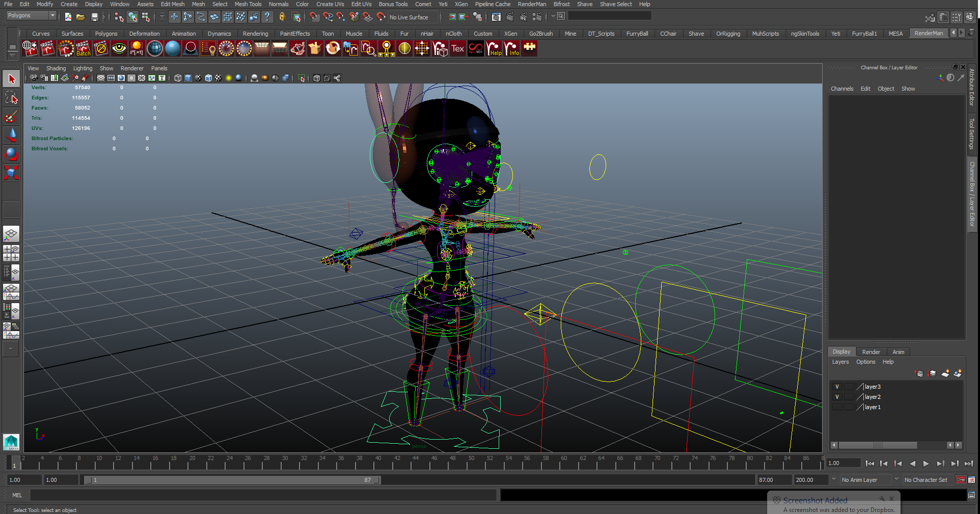Viewport: 980px width, 514px height.
Task: Activate the Paint Selection tool
Action: pos(11,117)
